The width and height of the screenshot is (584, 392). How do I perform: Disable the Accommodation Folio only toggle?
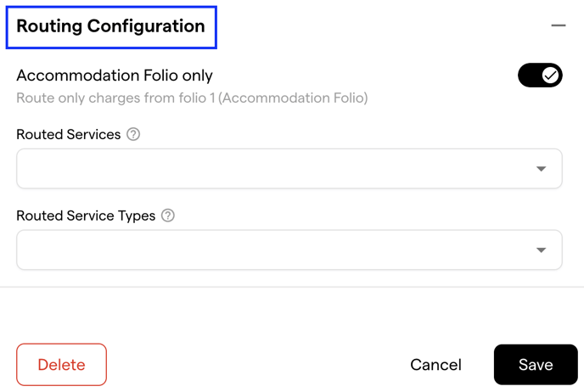tap(540, 76)
